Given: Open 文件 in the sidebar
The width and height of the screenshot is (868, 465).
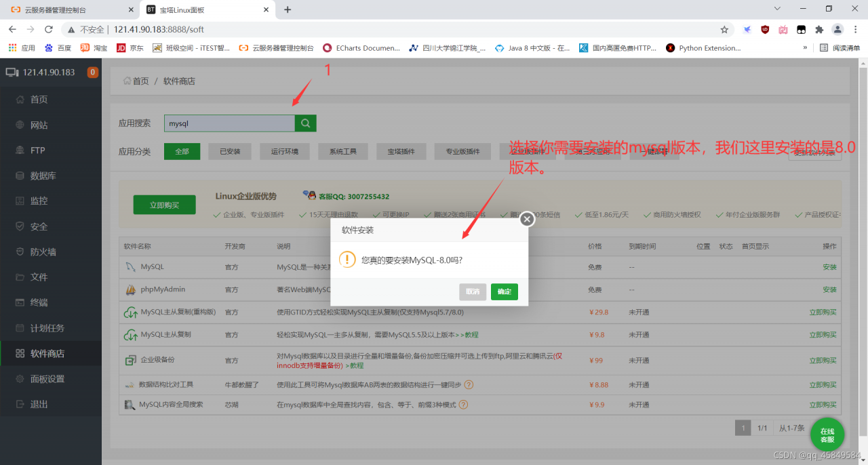Looking at the screenshot, I should tap(39, 277).
